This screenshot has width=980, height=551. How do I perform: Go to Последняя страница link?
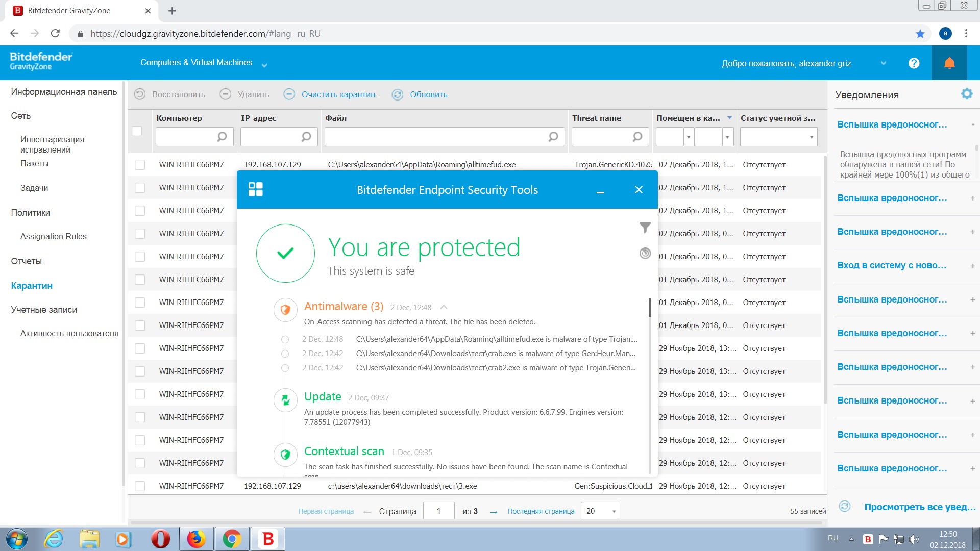[x=541, y=511]
